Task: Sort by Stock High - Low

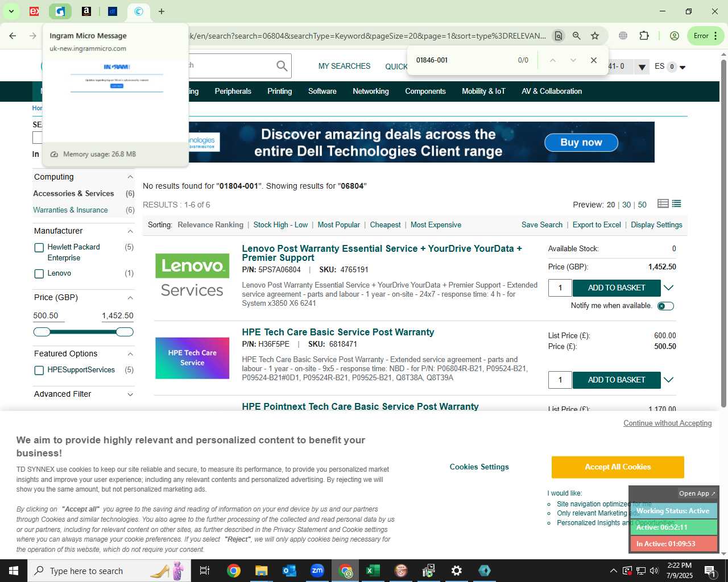Action: pos(280,225)
